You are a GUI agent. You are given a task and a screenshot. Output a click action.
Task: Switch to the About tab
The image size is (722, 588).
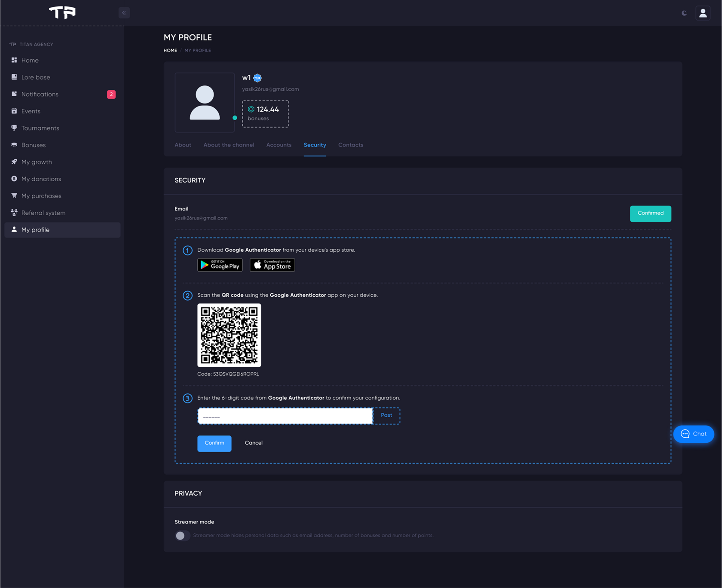[183, 145]
